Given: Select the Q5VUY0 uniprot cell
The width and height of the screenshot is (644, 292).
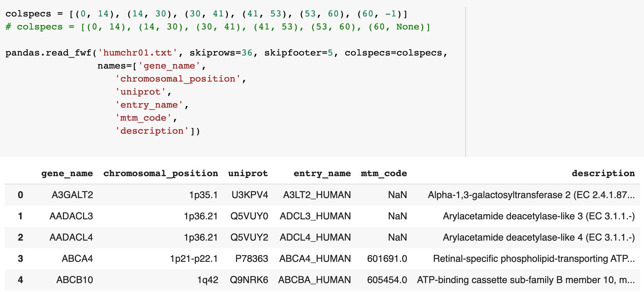Looking at the screenshot, I should point(249,216).
